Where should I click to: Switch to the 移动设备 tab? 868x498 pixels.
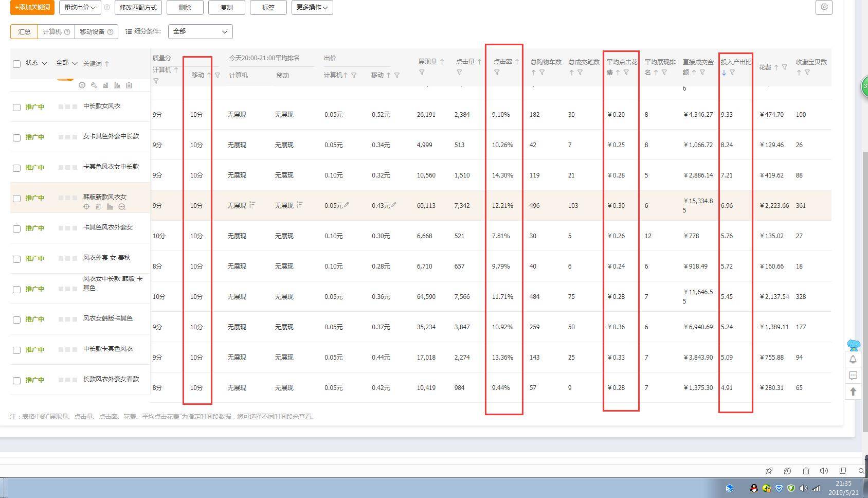pyautogui.click(x=96, y=31)
